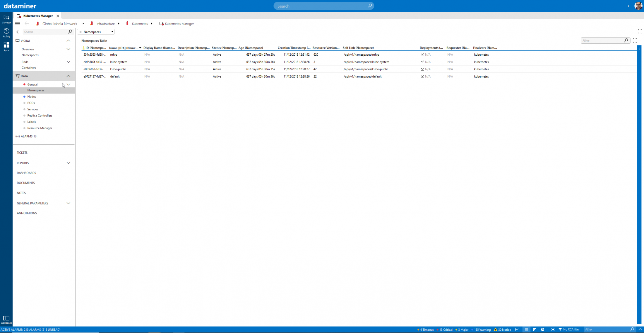Click the alarm trend graph icon
644x333 pixels.
517,329
